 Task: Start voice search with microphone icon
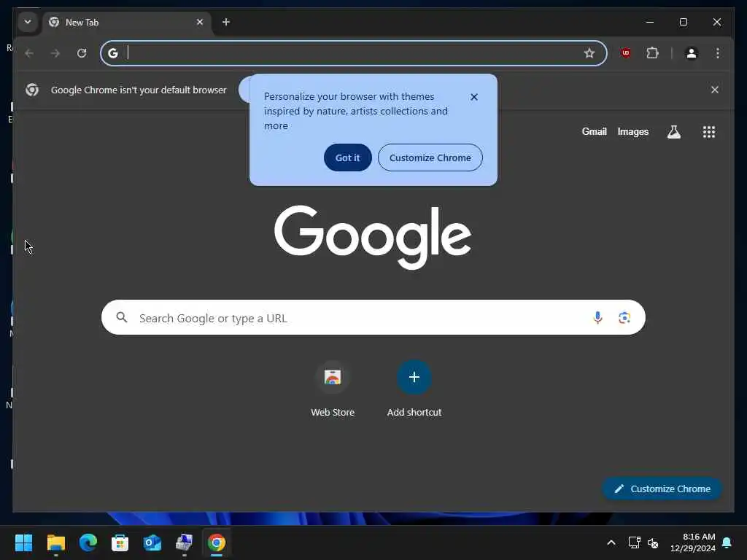pos(597,318)
